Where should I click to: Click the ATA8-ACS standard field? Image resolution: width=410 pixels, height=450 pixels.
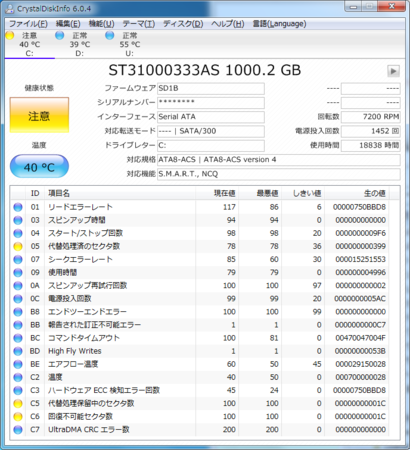(279, 160)
